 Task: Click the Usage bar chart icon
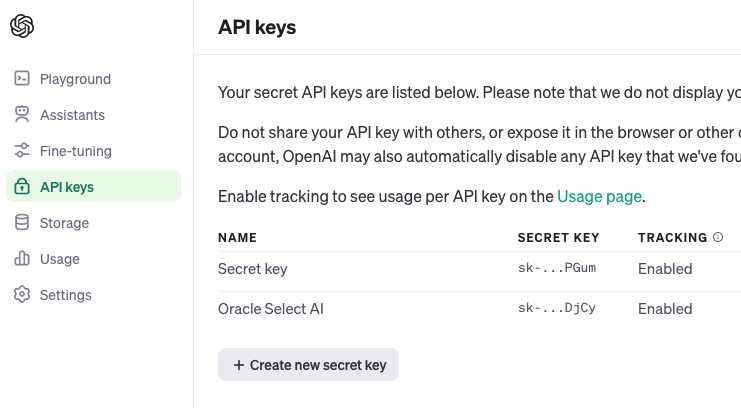coord(22,259)
